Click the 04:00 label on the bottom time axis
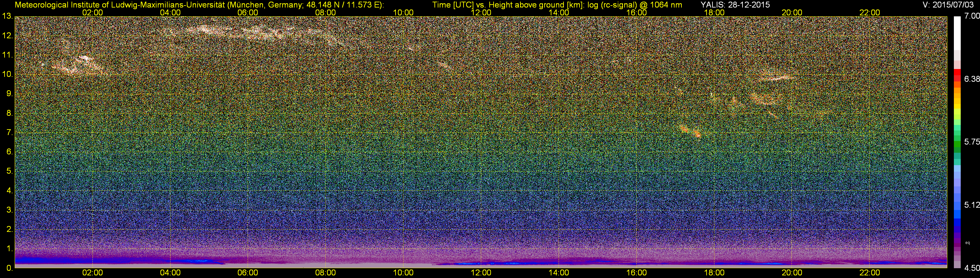The width and height of the screenshot is (980, 278). point(170,273)
